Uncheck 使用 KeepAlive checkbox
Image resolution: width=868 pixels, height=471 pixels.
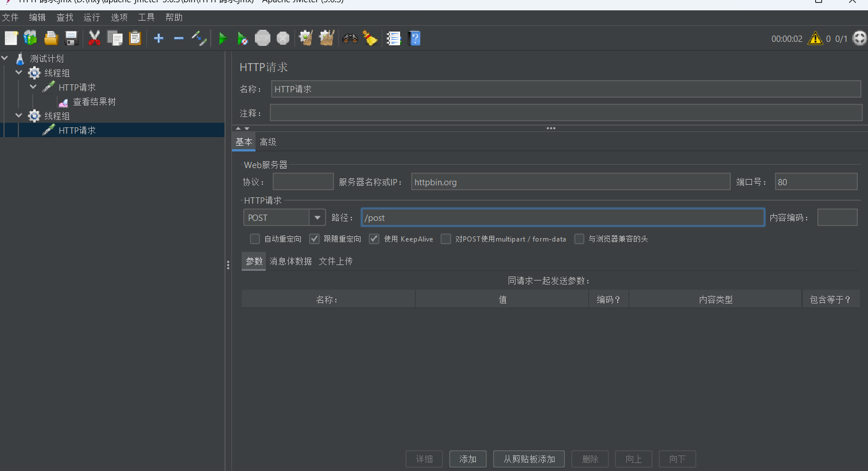click(x=374, y=239)
